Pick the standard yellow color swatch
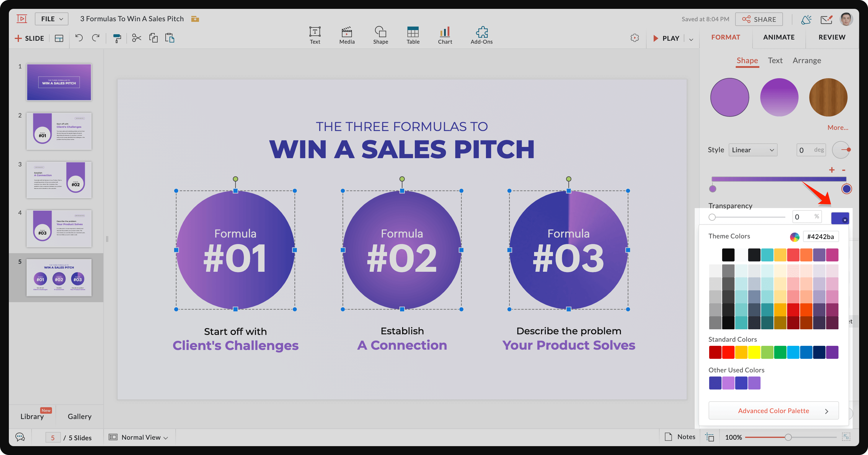 point(754,352)
